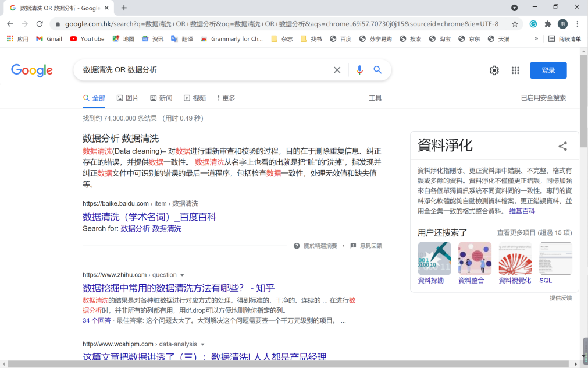Screen dimensions: 588x368
Task: Open the 京东 bookmark
Action: click(469, 38)
